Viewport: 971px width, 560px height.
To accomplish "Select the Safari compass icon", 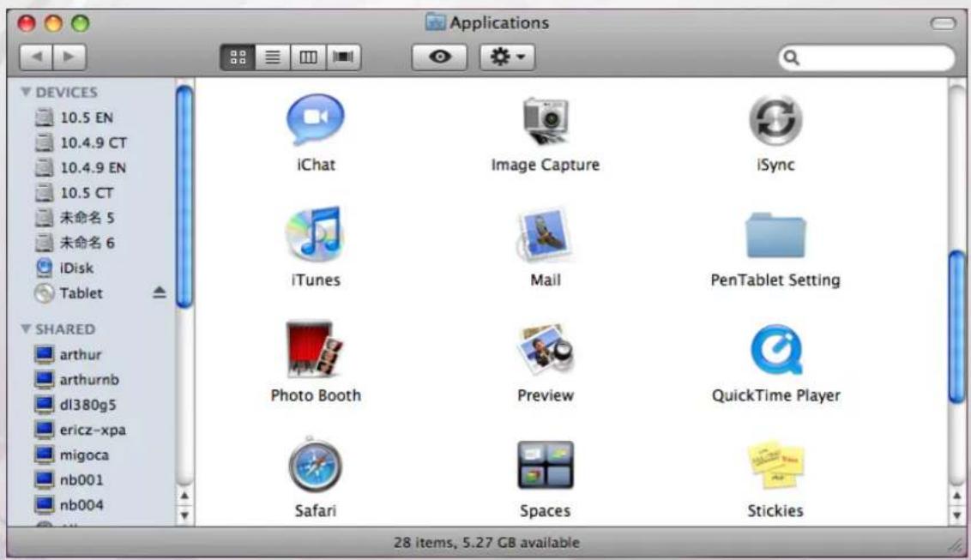I will [315, 465].
